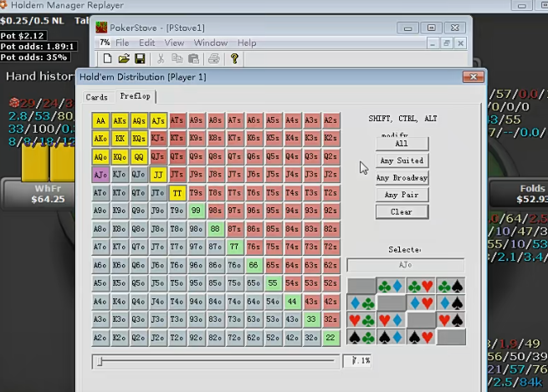Open the File menu
Screen dimensions: 548x392
122,43
